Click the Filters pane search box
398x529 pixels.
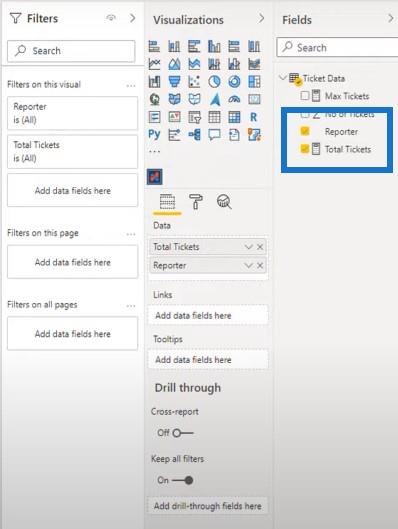(71, 51)
